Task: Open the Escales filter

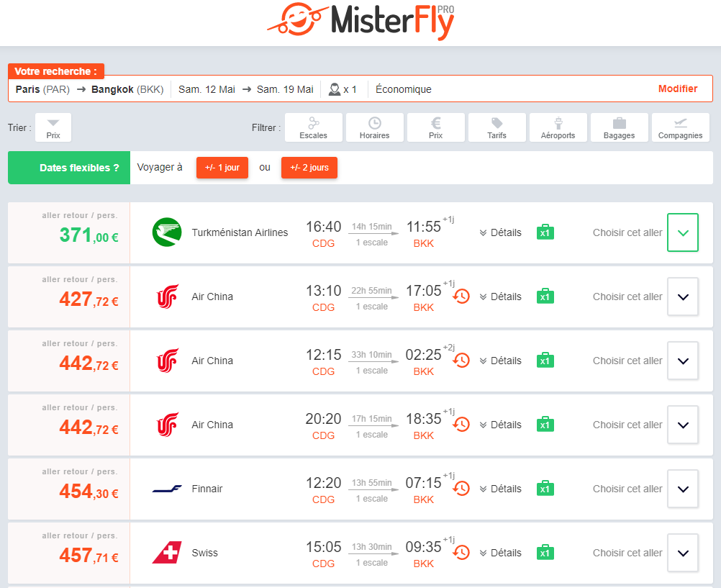Action: click(314, 127)
